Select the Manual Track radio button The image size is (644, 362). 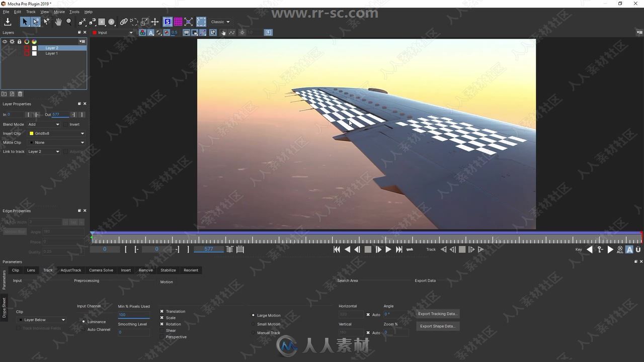[x=253, y=333]
